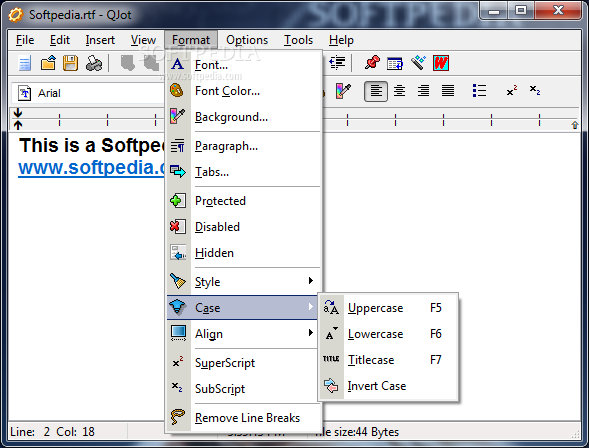
Task: Toggle Protected in the Format menu
Action: point(243,201)
